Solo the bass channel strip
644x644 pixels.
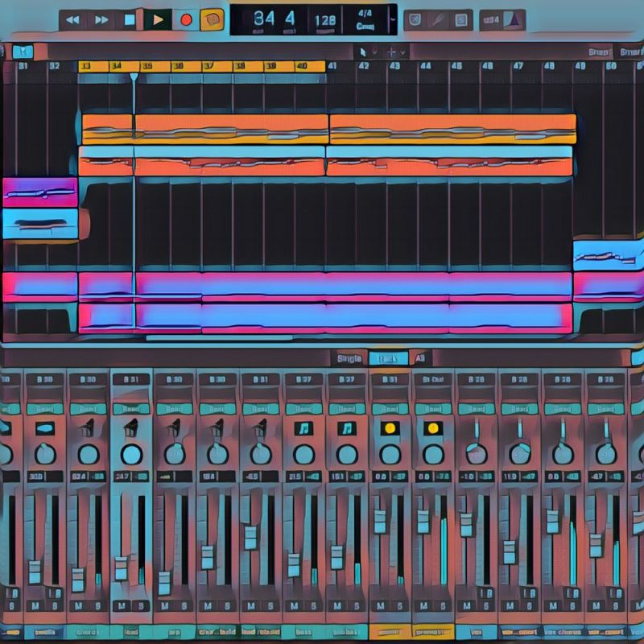pos(313,606)
